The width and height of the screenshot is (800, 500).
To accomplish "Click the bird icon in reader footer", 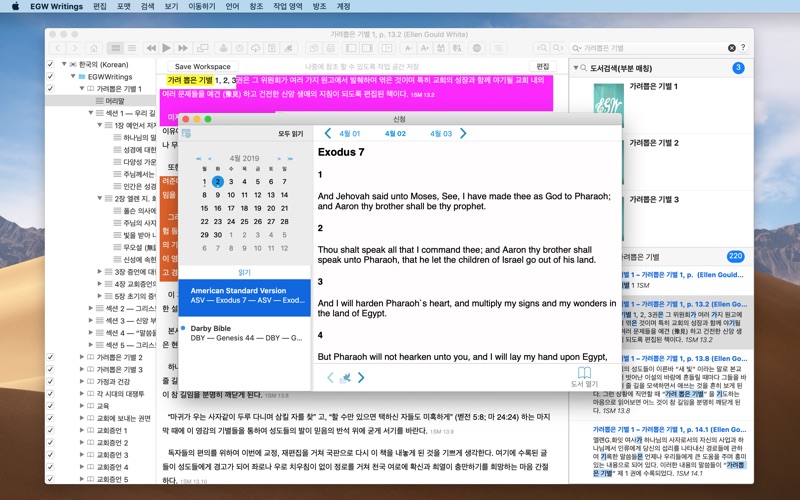I will tap(345, 378).
